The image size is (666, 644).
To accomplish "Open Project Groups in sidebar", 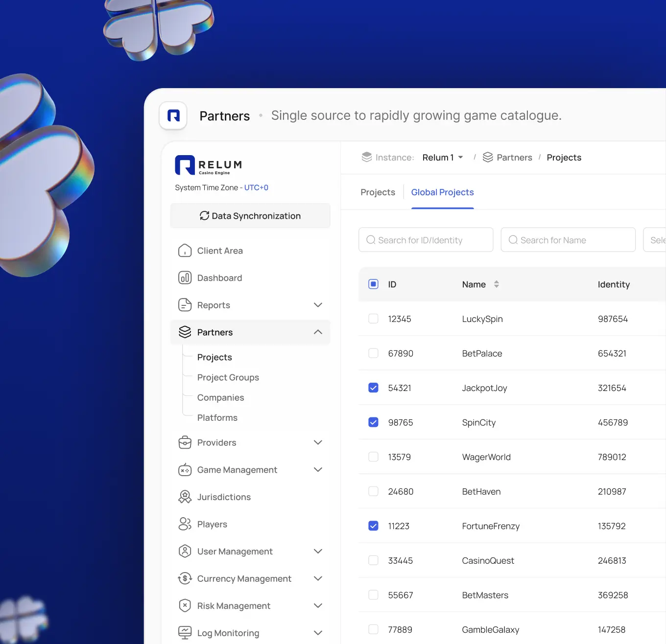I will tap(228, 377).
